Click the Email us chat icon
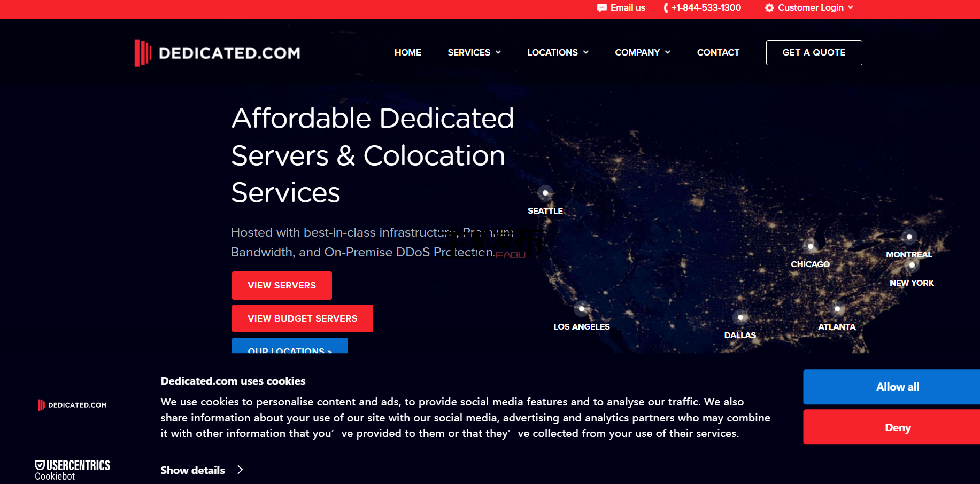The width and height of the screenshot is (980, 484). click(x=602, y=8)
